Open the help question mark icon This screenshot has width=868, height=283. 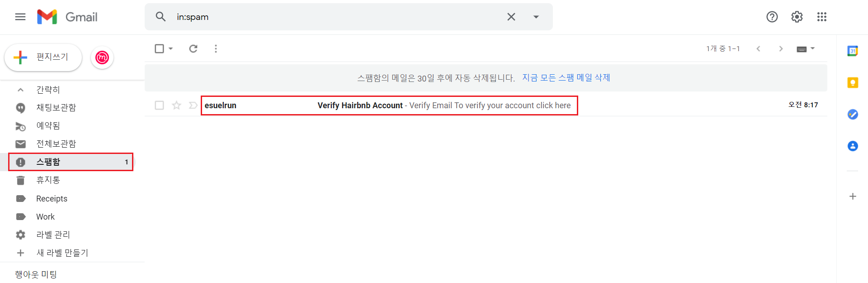tap(772, 17)
